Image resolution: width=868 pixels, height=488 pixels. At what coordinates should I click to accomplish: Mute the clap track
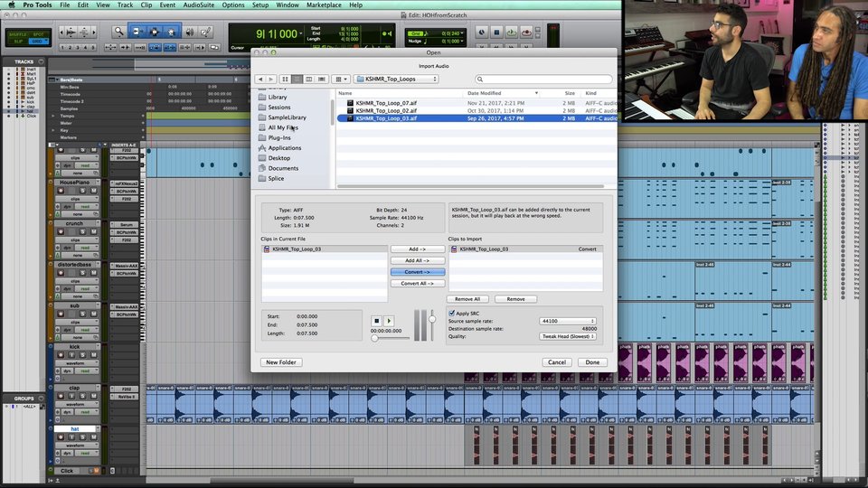click(x=93, y=396)
